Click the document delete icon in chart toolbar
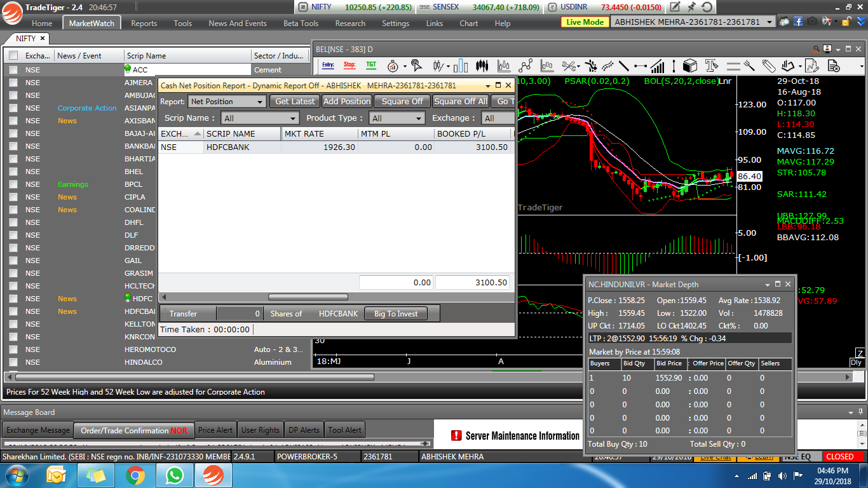 (x=834, y=65)
